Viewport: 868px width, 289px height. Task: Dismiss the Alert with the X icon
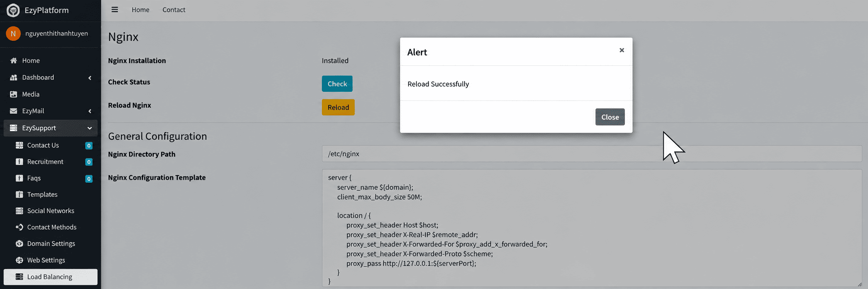tap(622, 50)
